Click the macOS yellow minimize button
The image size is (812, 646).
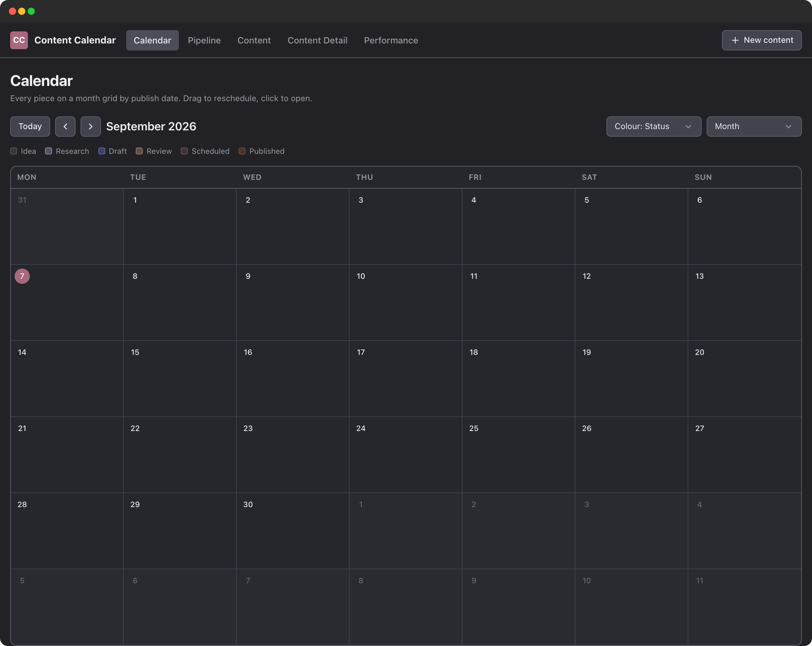point(22,11)
